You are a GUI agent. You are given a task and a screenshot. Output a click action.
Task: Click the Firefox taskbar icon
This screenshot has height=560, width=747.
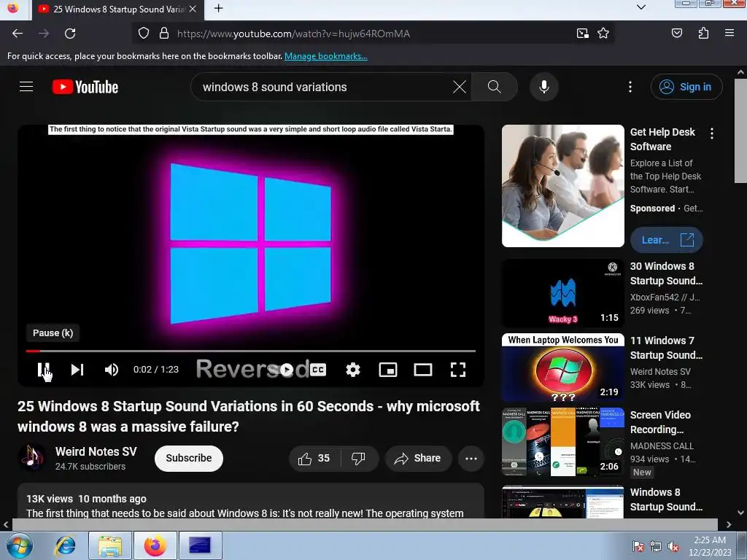click(x=155, y=545)
